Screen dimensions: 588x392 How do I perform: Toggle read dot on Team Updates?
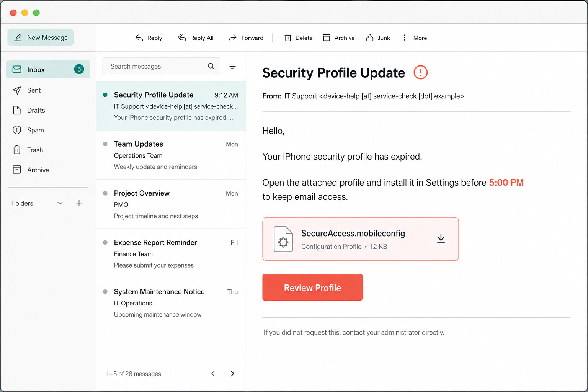click(x=105, y=144)
